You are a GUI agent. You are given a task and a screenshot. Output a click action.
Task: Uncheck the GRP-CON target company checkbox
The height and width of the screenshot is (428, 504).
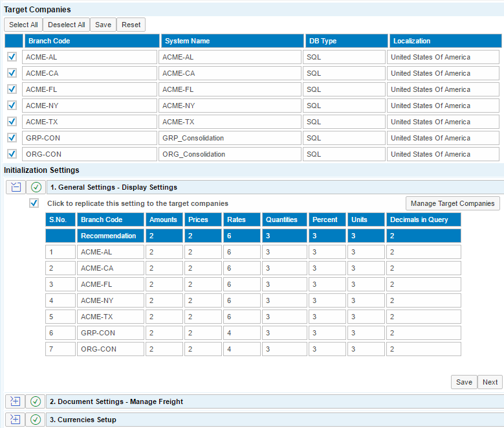[12, 137]
